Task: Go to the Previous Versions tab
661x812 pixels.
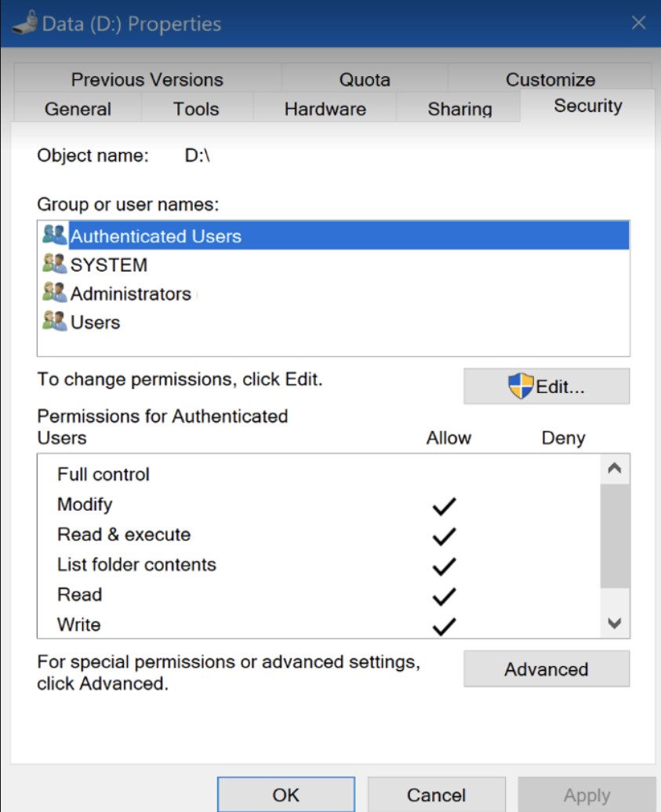Action: [x=147, y=79]
